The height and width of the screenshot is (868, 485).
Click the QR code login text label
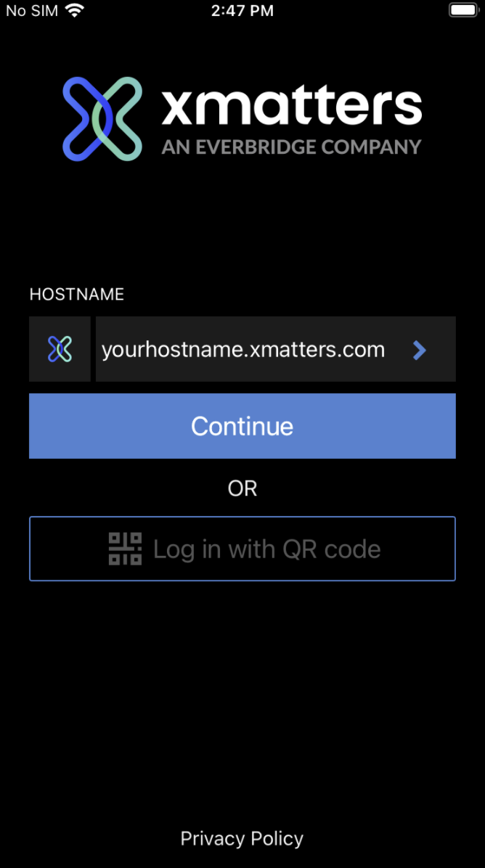267,549
